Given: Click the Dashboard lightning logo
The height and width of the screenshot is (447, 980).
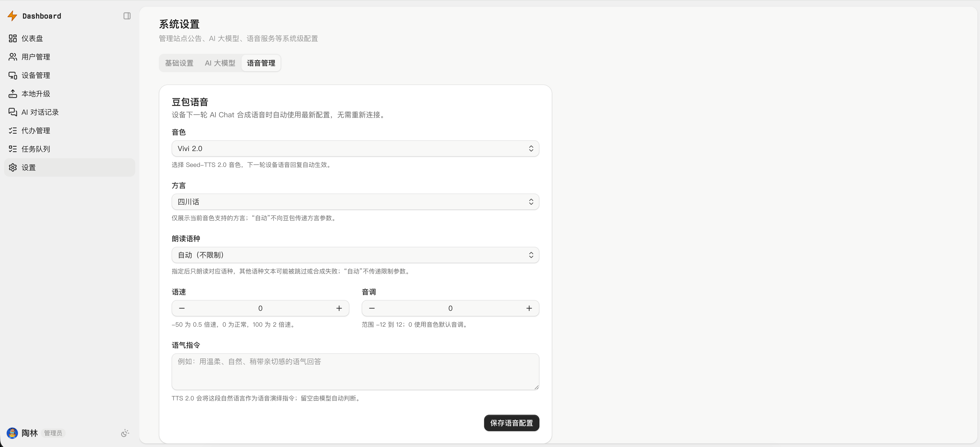Looking at the screenshot, I should coord(13,16).
